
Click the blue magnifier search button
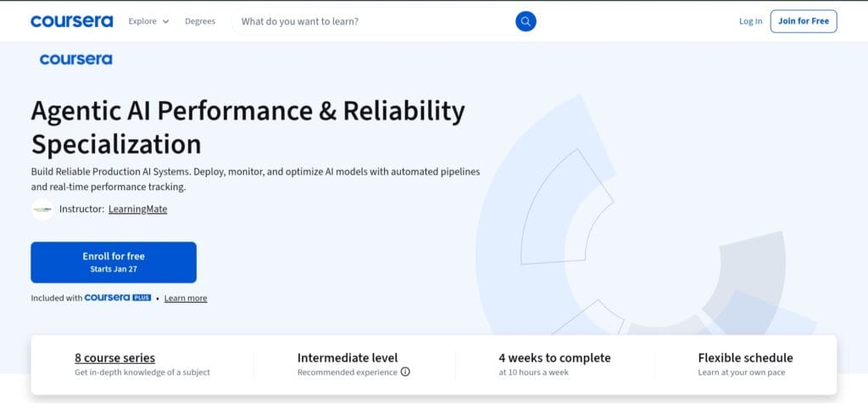point(526,21)
